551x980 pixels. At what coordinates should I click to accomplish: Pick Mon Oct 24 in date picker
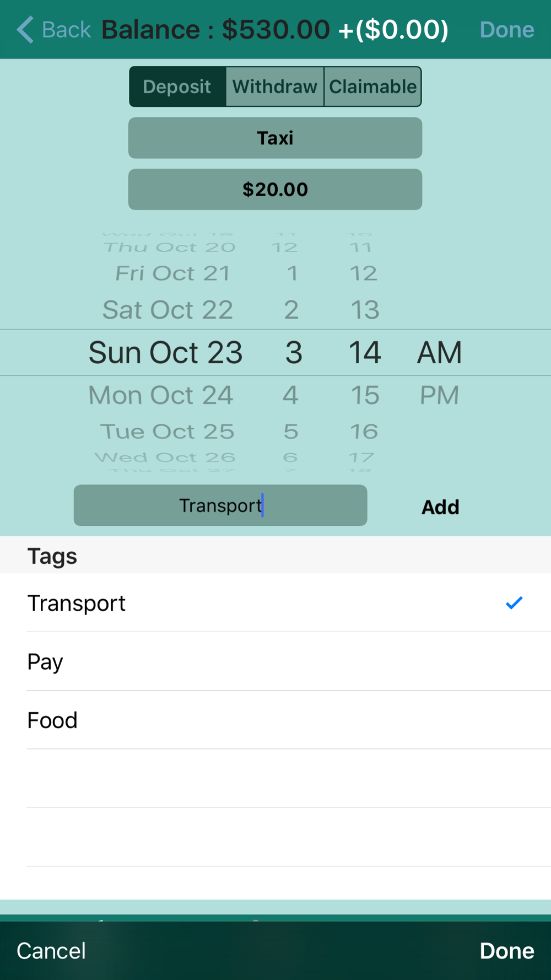pyautogui.click(x=161, y=395)
